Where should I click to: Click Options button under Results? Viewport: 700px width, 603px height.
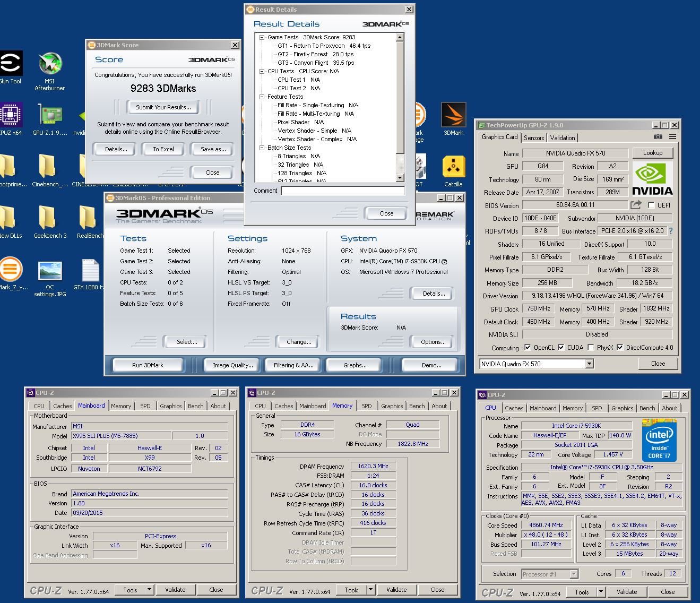coord(433,342)
